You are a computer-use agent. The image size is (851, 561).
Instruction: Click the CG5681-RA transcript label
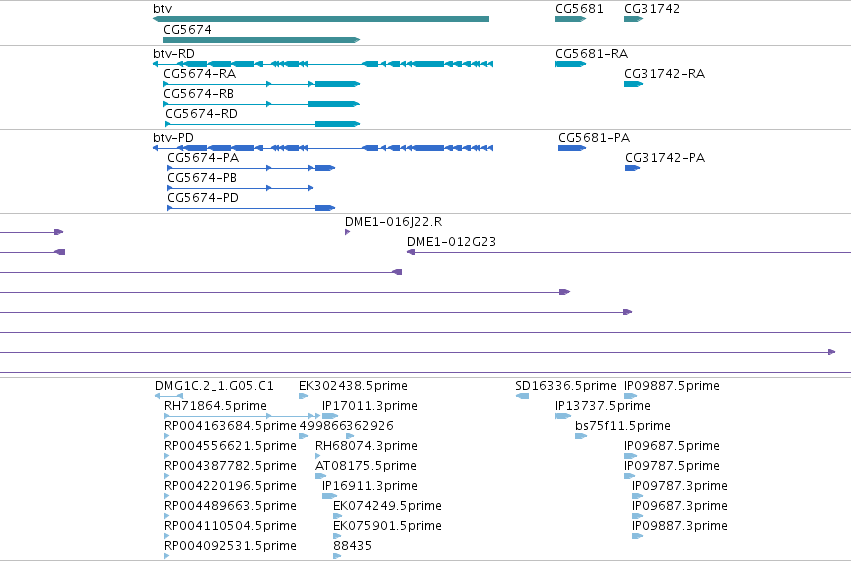pos(592,54)
